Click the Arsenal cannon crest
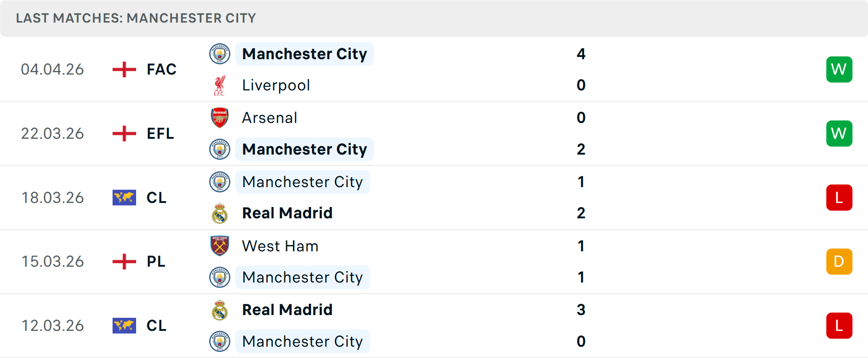 220,118
